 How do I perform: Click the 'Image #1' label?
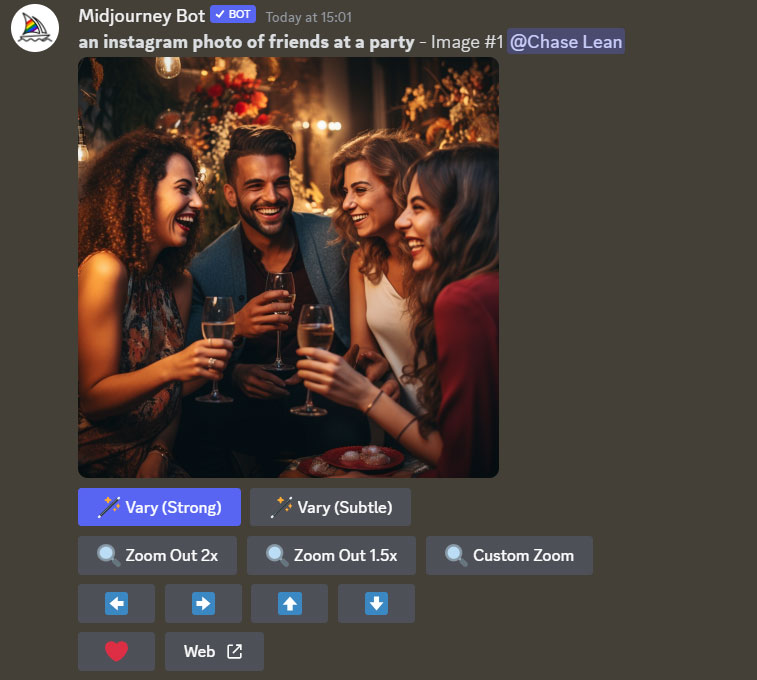pos(467,42)
